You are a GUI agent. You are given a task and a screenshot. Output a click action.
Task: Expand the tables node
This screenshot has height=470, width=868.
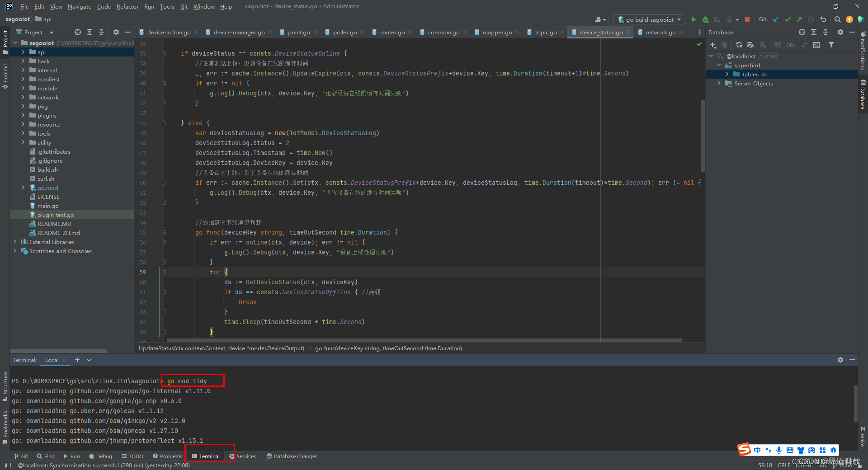(x=727, y=74)
